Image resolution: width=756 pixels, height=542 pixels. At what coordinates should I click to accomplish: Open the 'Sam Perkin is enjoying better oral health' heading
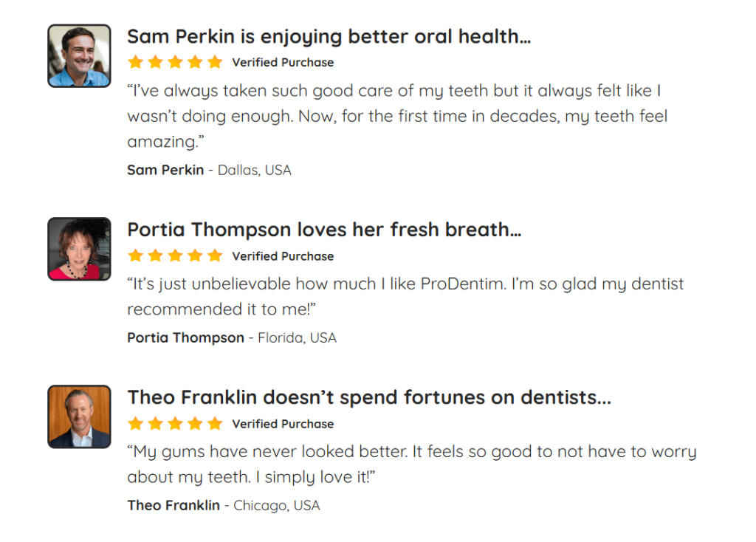(329, 36)
